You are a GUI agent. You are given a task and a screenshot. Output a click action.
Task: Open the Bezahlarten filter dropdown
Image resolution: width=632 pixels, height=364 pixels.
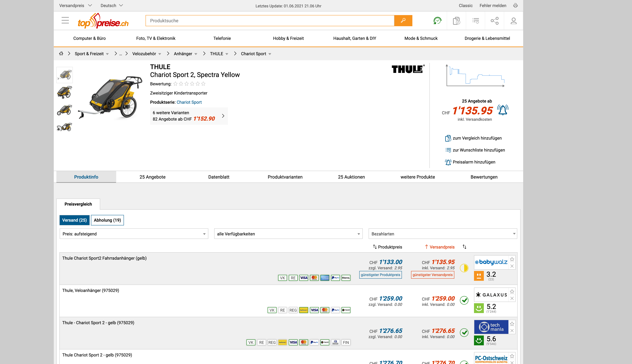tap(443, 234)
